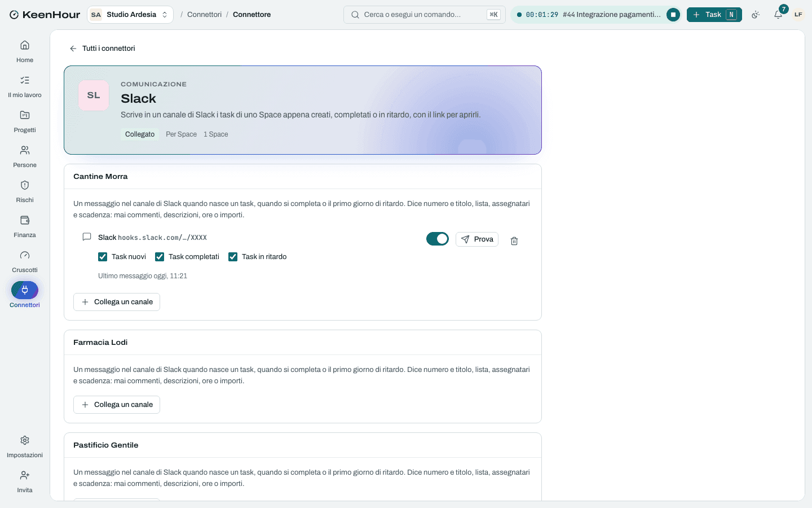This screenshot has height=508, width=812.
Task: Open the LF user avatar menu
Action: 798,15
